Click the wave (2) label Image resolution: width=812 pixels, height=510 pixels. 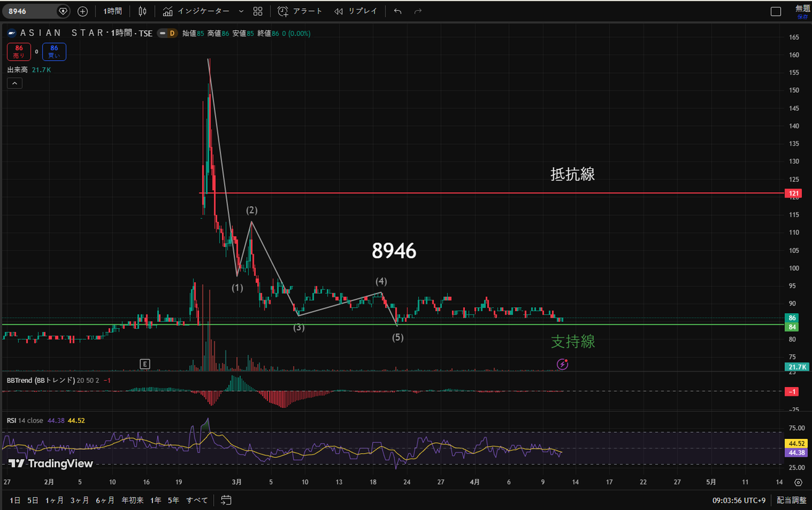click(251, 210)
